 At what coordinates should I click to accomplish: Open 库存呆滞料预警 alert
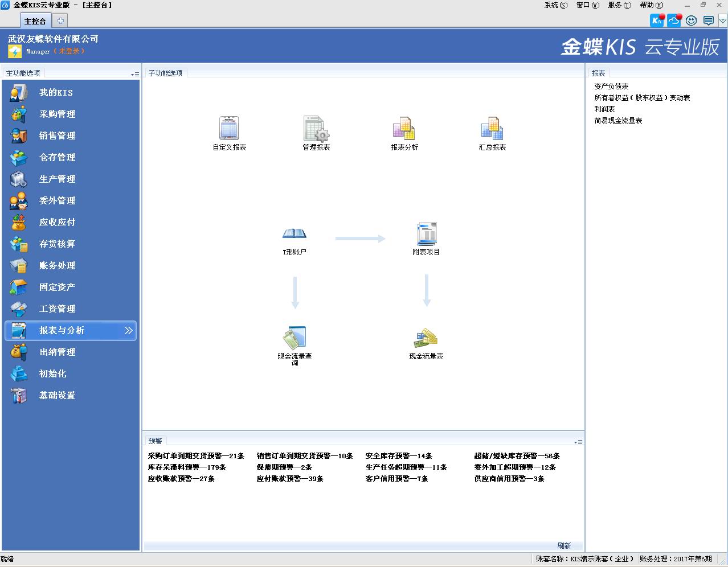187,467
